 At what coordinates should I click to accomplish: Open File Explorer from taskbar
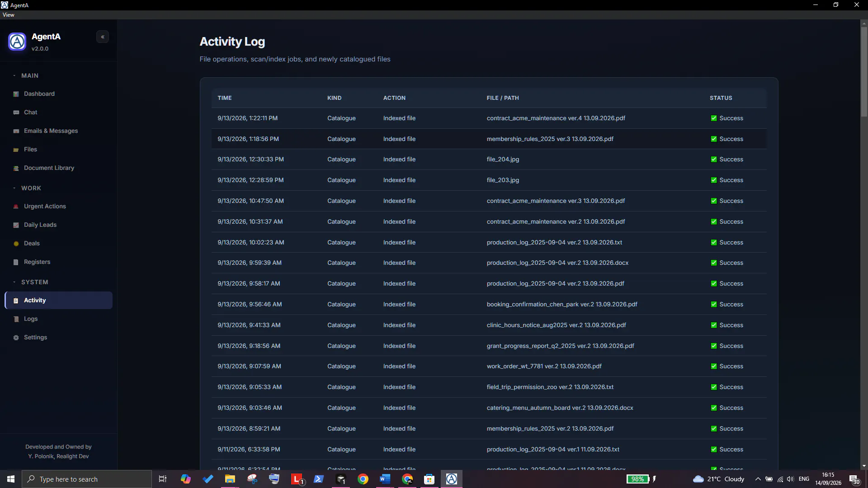230,479
